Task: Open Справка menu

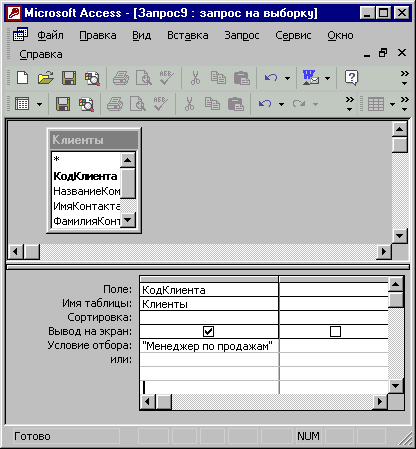Action: 41,54
